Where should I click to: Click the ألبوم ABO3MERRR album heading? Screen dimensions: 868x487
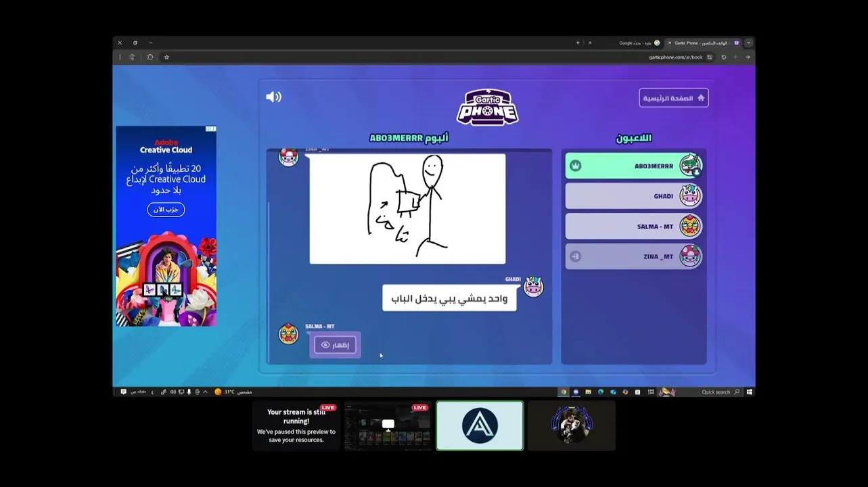[x=409, y=138]
